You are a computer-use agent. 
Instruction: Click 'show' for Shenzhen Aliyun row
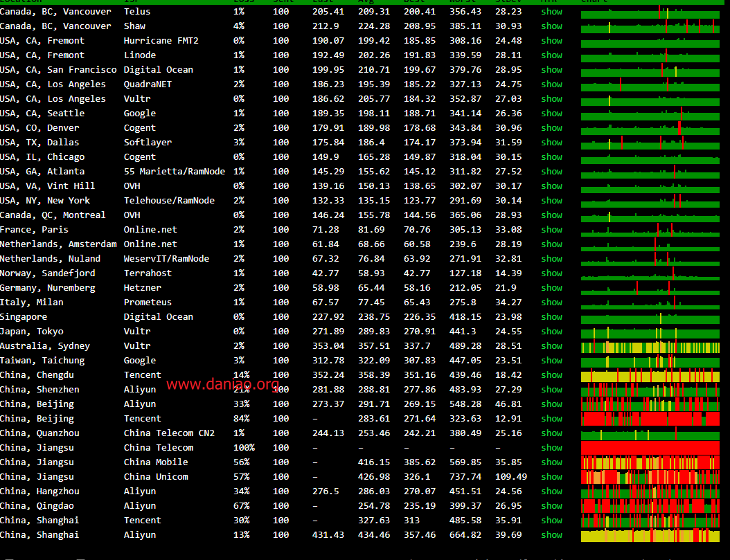(552, 389)
